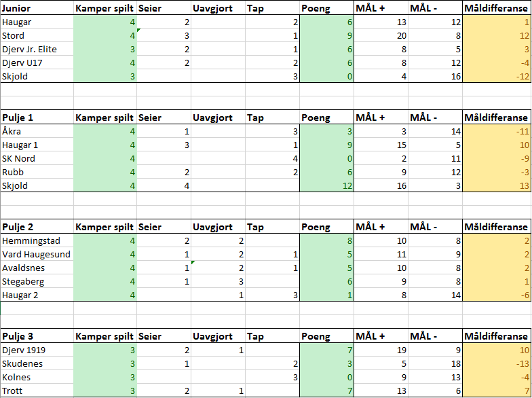Select the Haugar 1 team cell
The image size is (532, 398).
pyautogui.click(x=37, y=145)
